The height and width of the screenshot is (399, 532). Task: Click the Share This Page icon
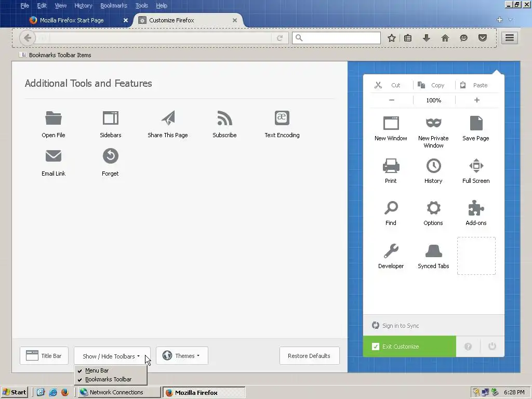(x=168, y=118)
